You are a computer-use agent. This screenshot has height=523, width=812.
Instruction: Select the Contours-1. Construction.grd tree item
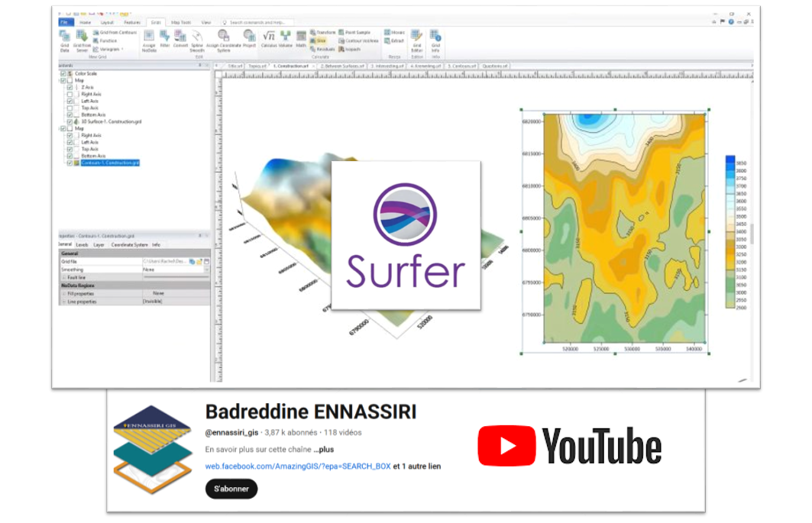110,163
